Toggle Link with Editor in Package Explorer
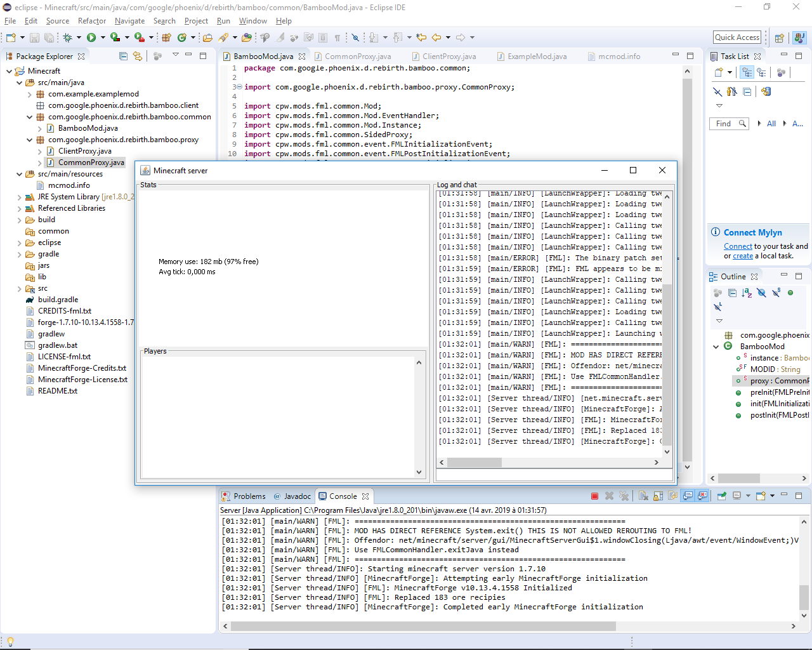Screen dimensions: 812x650 (138, 56)
